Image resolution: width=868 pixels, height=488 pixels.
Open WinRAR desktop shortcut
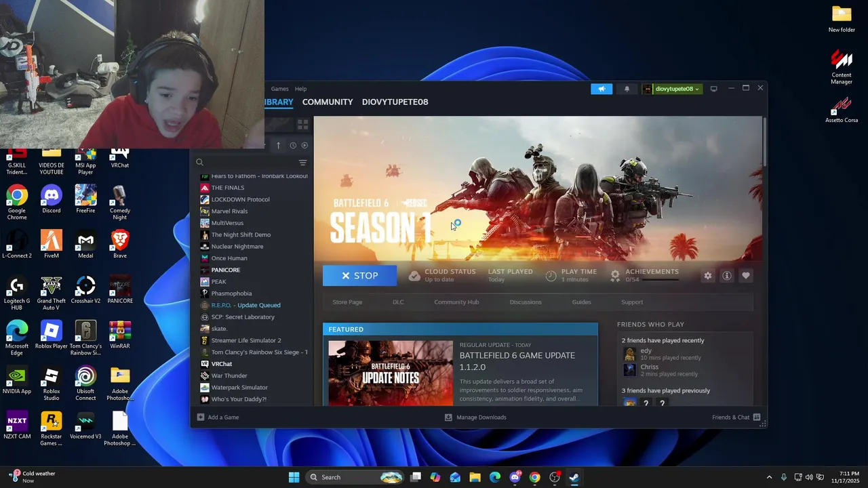[x=120, y=335]
